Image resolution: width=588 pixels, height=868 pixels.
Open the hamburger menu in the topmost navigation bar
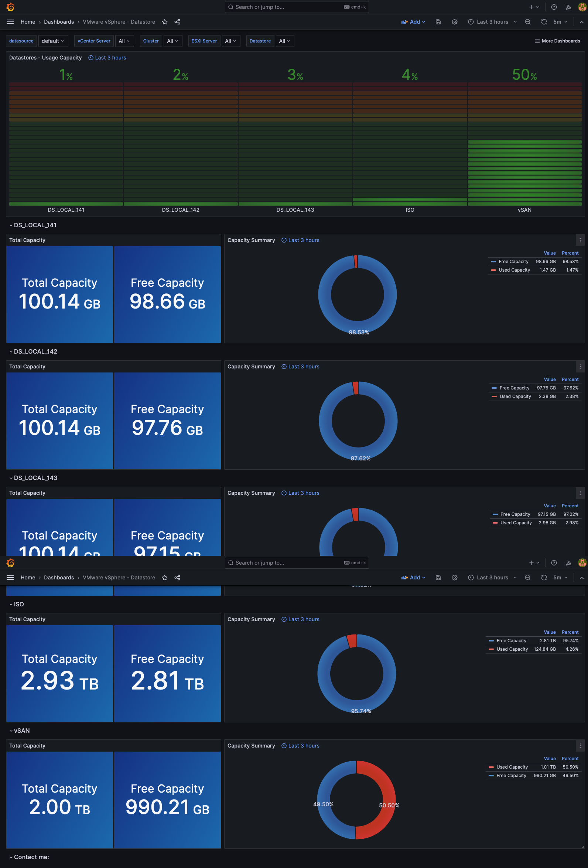tap(10, 22)
